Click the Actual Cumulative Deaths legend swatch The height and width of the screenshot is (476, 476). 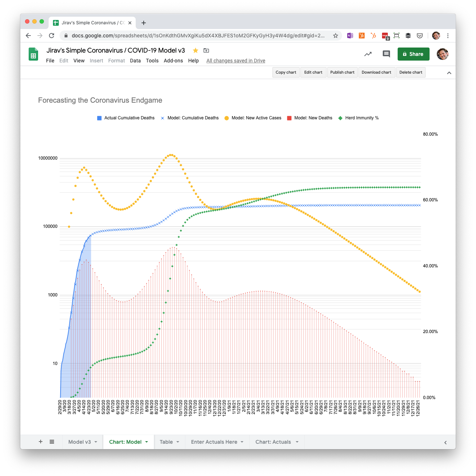[99, 118]
